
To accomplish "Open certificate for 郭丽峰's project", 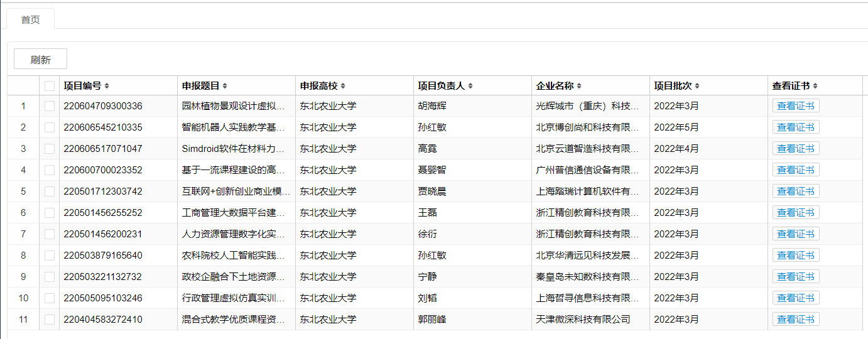I will coord(795,320).
